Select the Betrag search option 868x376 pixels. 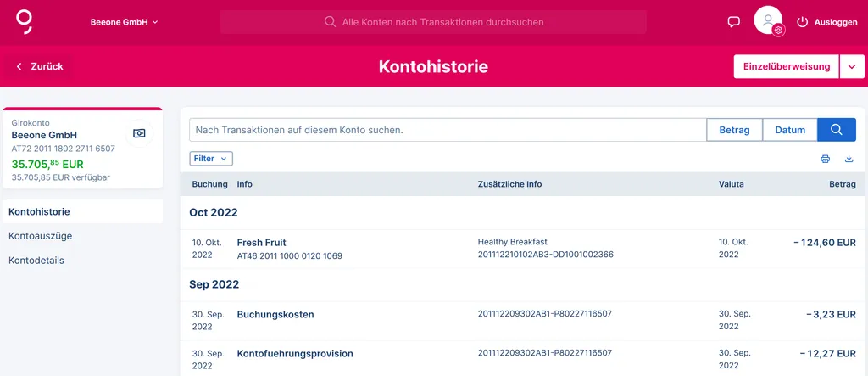pos(734,130)
